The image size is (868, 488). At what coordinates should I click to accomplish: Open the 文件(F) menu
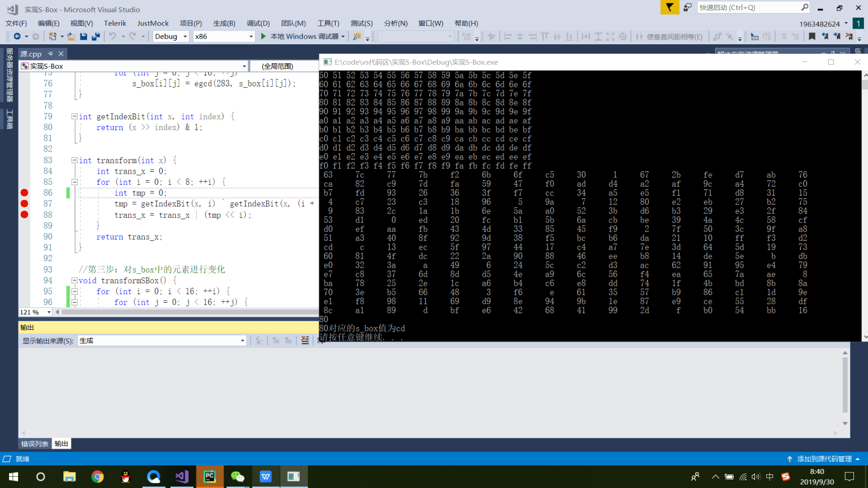tap(16, 23)
